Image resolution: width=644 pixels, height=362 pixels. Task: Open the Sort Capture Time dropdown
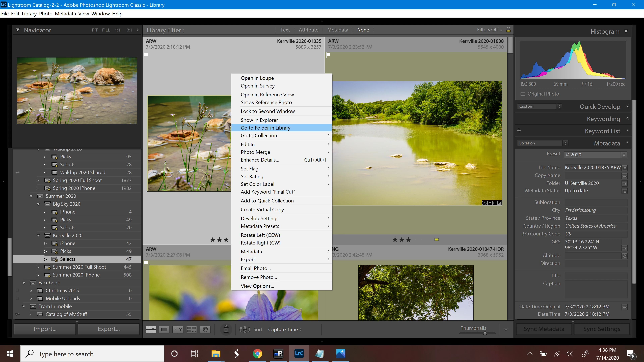284,329
